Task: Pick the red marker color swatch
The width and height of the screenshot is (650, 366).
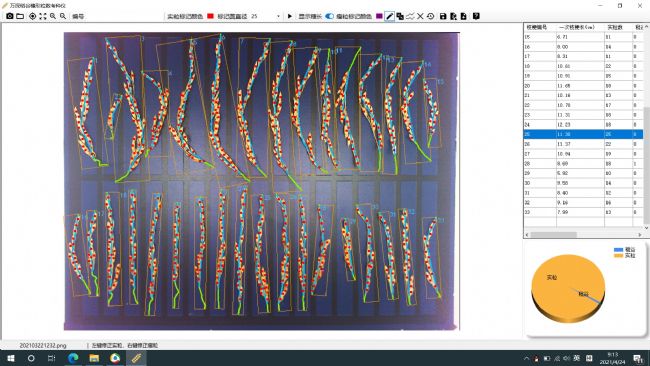Action: 210,16
